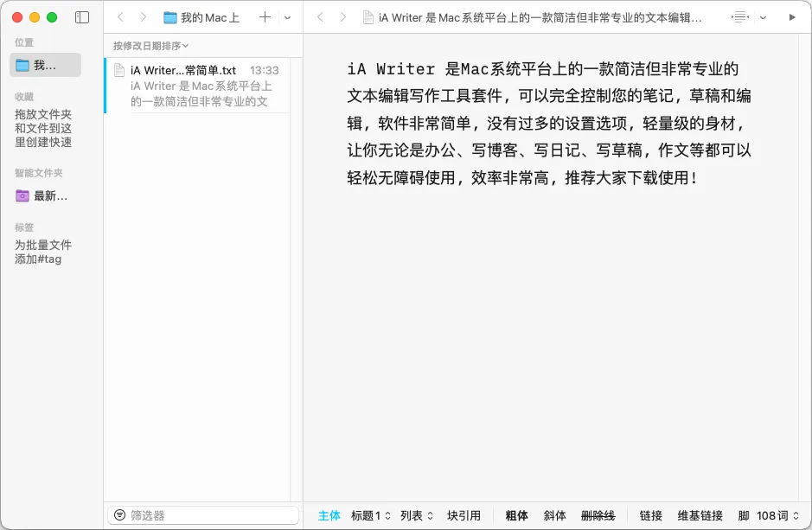This screenshot has width=812, height=530.
Task: Click the editor forward arrow
Action: coord(343,17)
